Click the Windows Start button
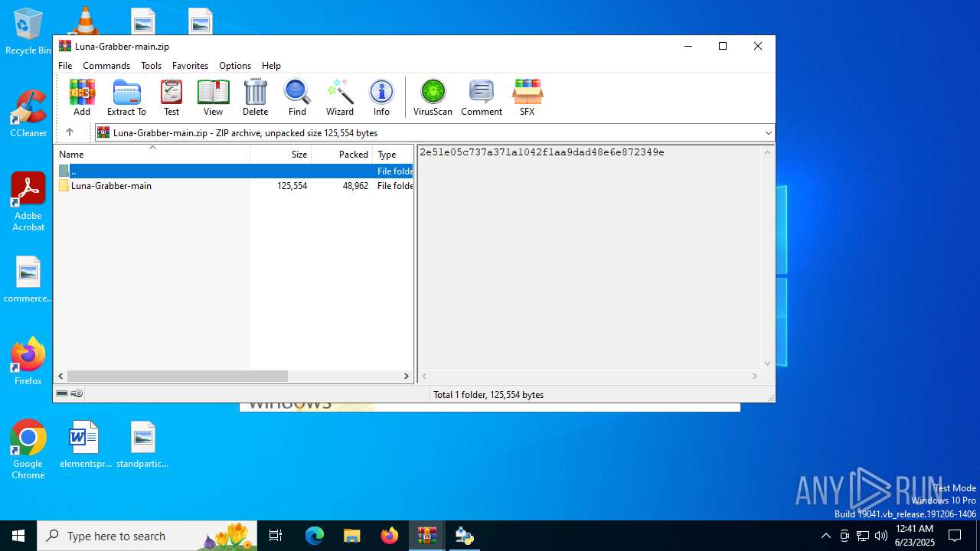This screenshot has width=980, height=551. pyautogui.click(x=18, y=536)
